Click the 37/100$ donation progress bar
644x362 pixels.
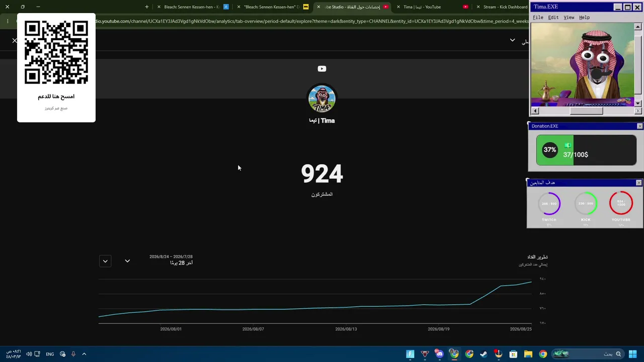(x=586, y=150)
